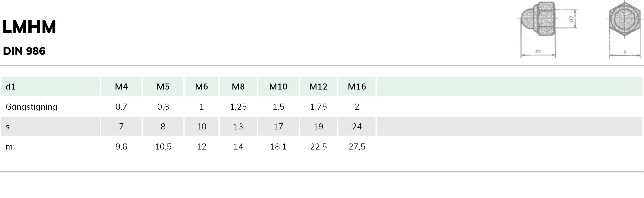Click the height value 27,5
644x198 pixels.
[x=357, y=147]
